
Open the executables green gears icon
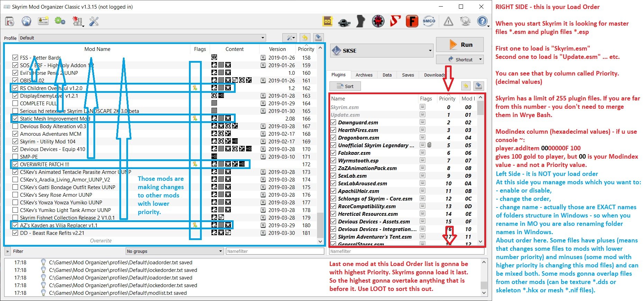pos(60,21)
